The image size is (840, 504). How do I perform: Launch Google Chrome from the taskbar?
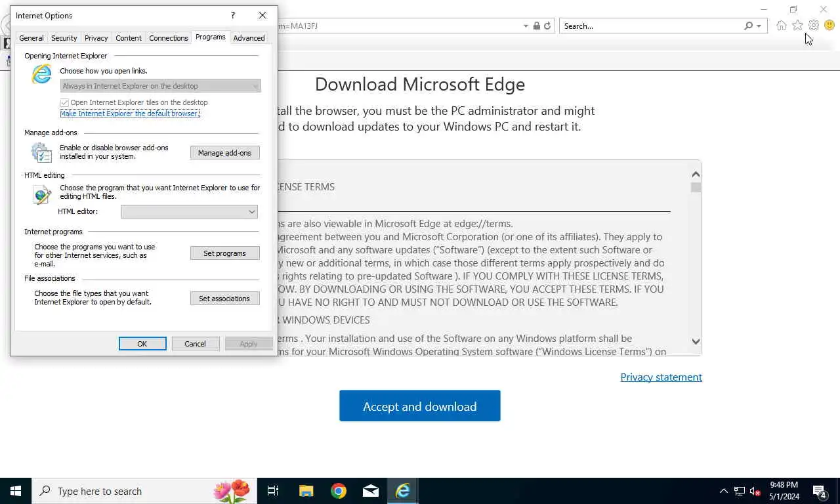339,491
